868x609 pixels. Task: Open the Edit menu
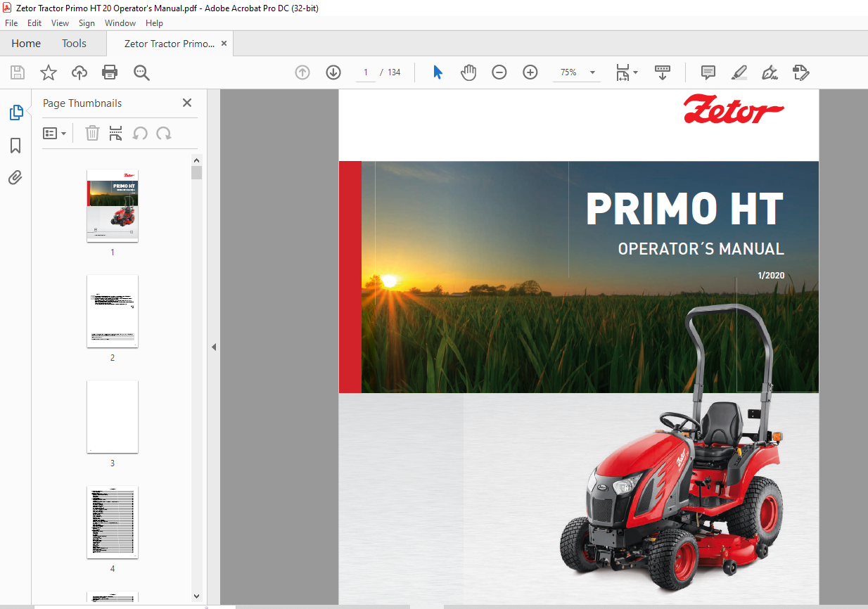click(x=34, y=23)
